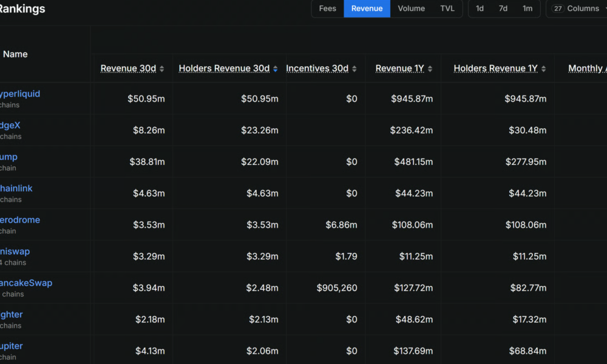Select PancakeSwap Holders Revenue 1Y $82.77m
Image resolution: width=607 pixels, height=364 pixels.
(x=528, y=288)
